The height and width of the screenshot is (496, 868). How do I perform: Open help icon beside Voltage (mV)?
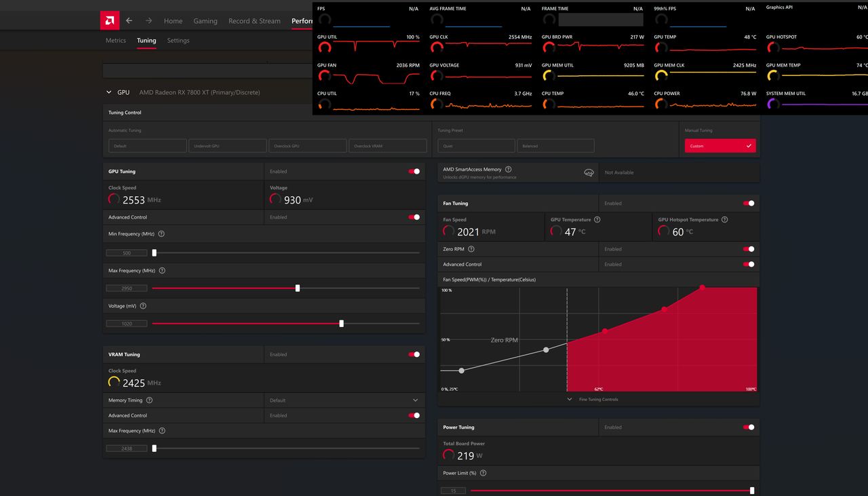pos(143,306)
